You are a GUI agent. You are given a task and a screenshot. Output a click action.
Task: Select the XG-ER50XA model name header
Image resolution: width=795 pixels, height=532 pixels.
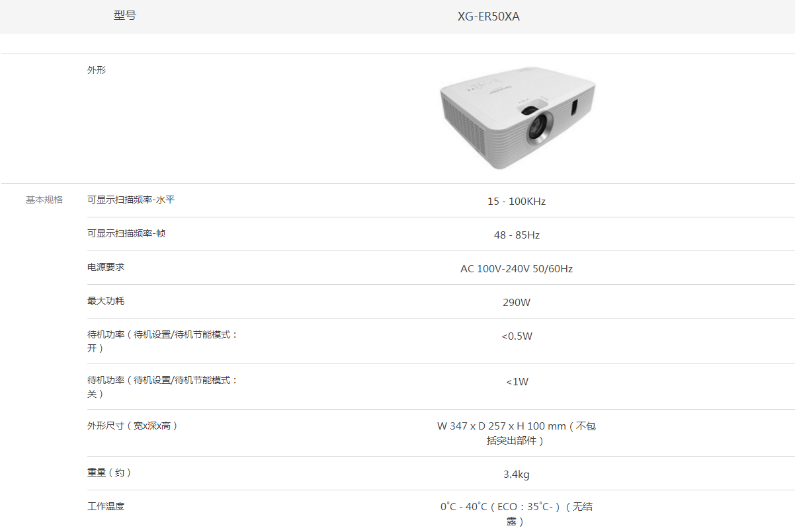click(489, 17)
